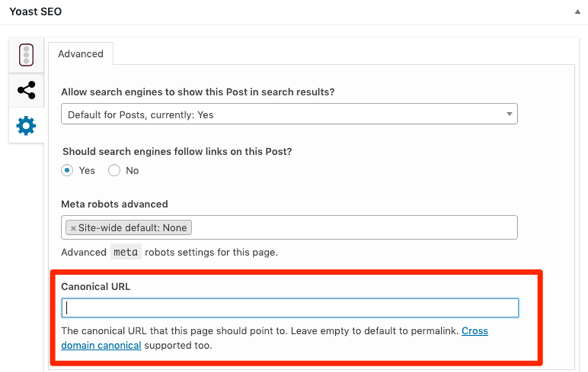Open the SEO analysis traffic-light sidebar panel
This screenshot has width=588, height=372.
(x=26, y=54)
